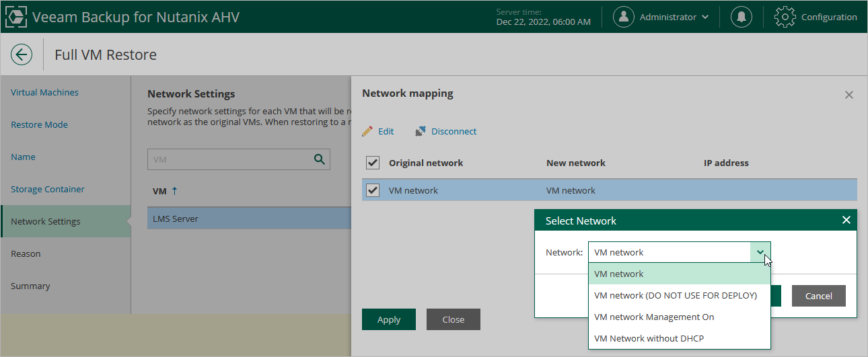This screenshot has width=868, height=357.
Task: Click the Administrator user avatar icon
Action: [x=624, y=17]
